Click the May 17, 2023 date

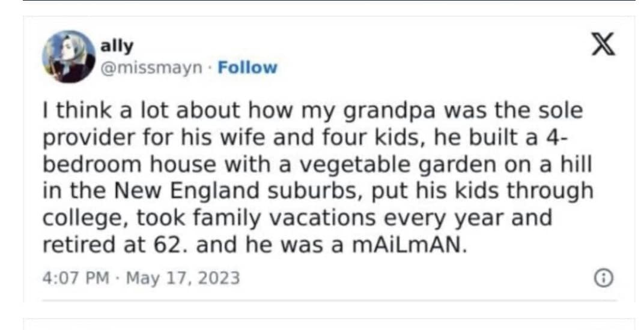click(181, 278)
